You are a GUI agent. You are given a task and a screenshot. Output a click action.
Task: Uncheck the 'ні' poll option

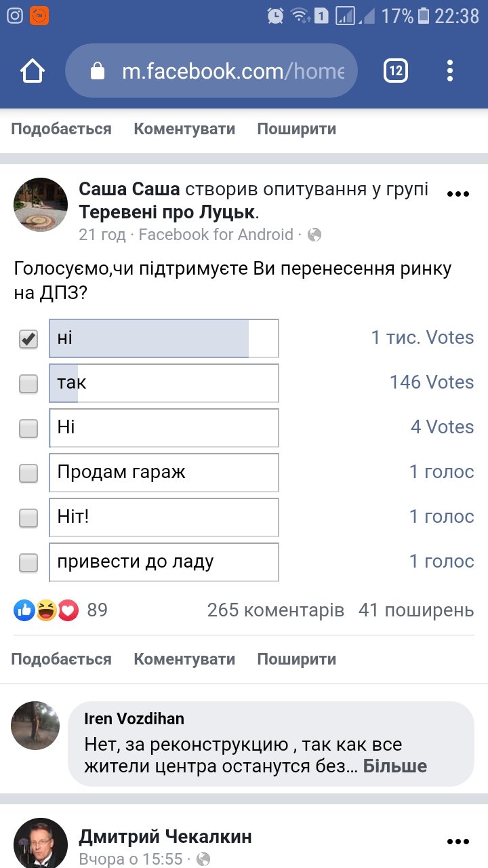tap(28, 338)
